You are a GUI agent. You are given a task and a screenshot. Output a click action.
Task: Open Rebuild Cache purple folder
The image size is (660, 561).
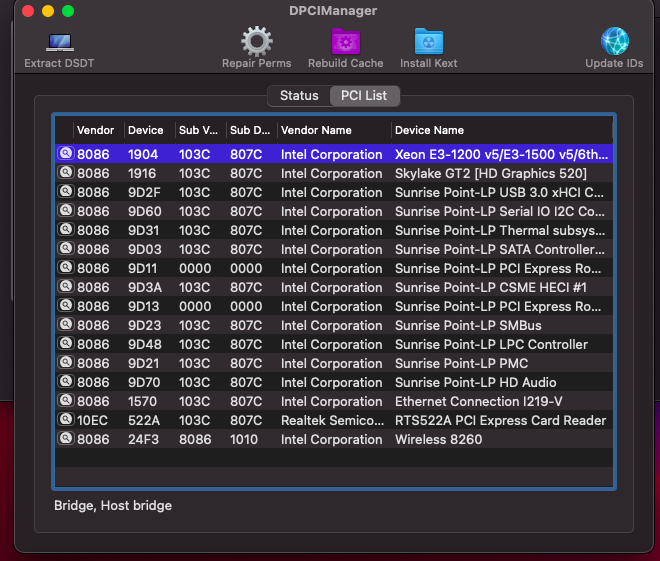346,42
